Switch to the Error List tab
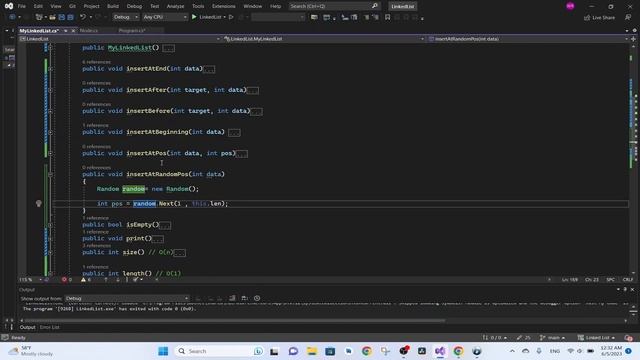The width and height of the screenshot is (640, 360). pyautogui.click(x=49, y=327)
